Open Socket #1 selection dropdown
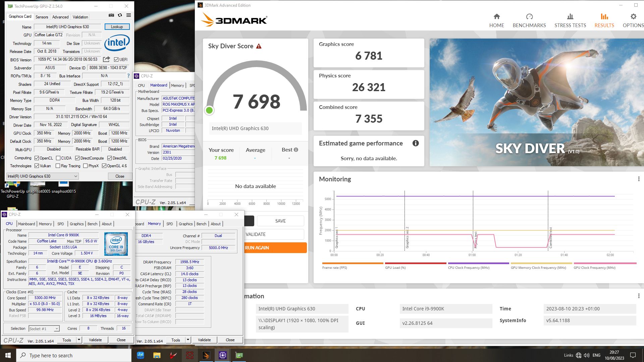This screenshot has width=644, height=362. tap(44, 328)
